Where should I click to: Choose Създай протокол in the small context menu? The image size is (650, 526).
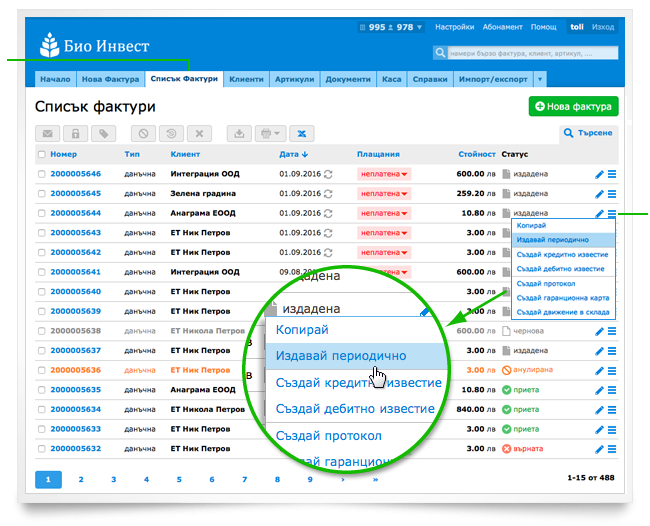click(543, 283)
